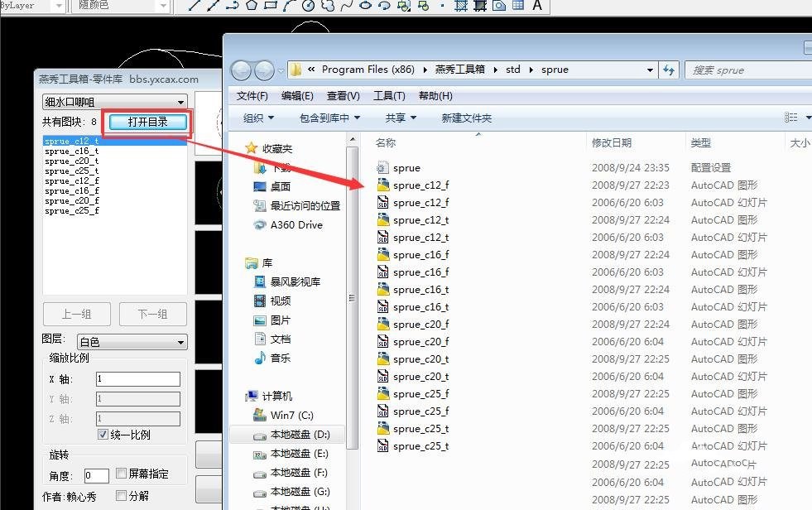The image size is (812, 510).
Task: Click the 打开目录 button
Action: (x=147, y=123)
